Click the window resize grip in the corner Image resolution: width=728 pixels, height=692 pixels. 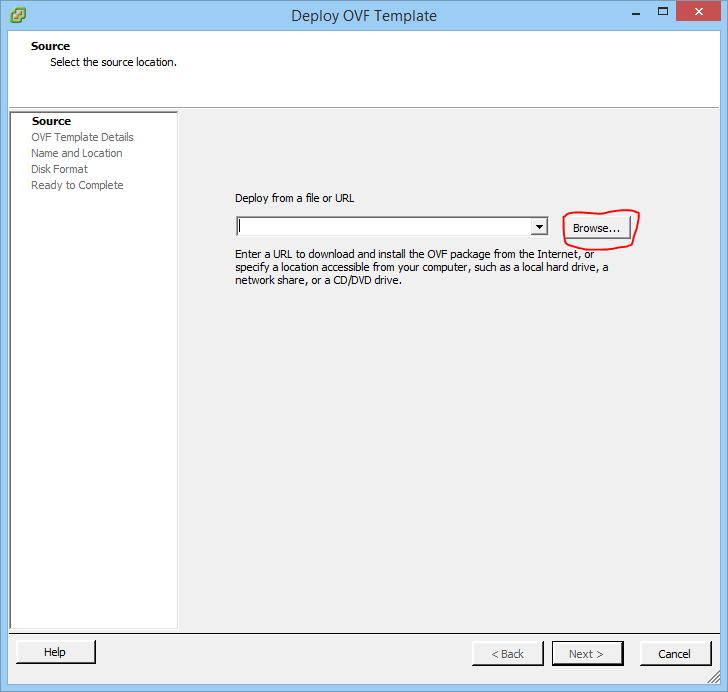(714, 677)
